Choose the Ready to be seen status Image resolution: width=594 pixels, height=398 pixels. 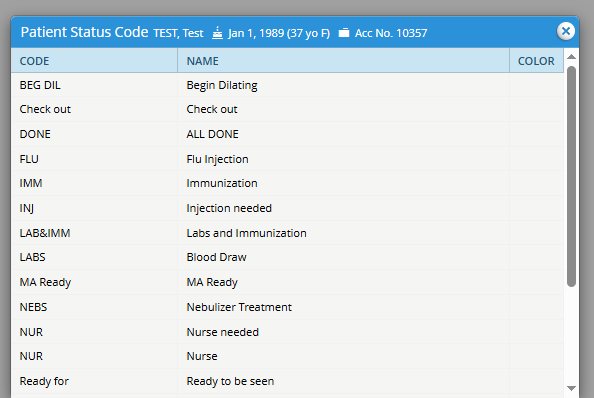click(x=230, y=381)
